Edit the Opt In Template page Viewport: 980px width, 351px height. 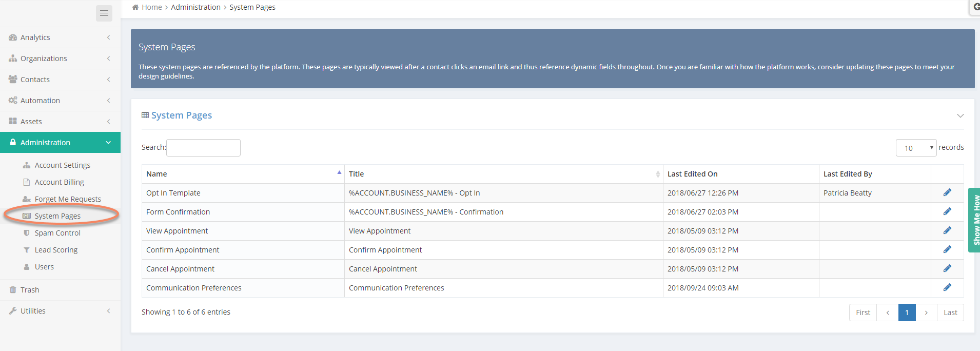[x=947, y=192]
